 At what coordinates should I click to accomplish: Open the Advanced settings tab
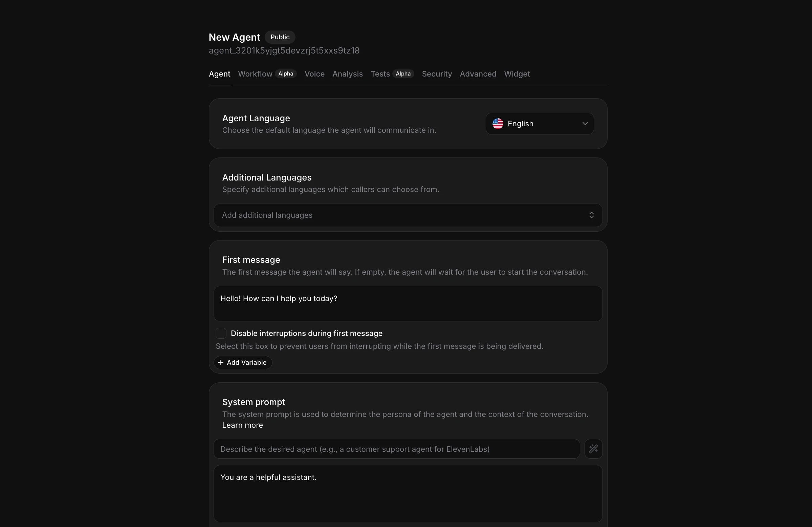(478, 74)
